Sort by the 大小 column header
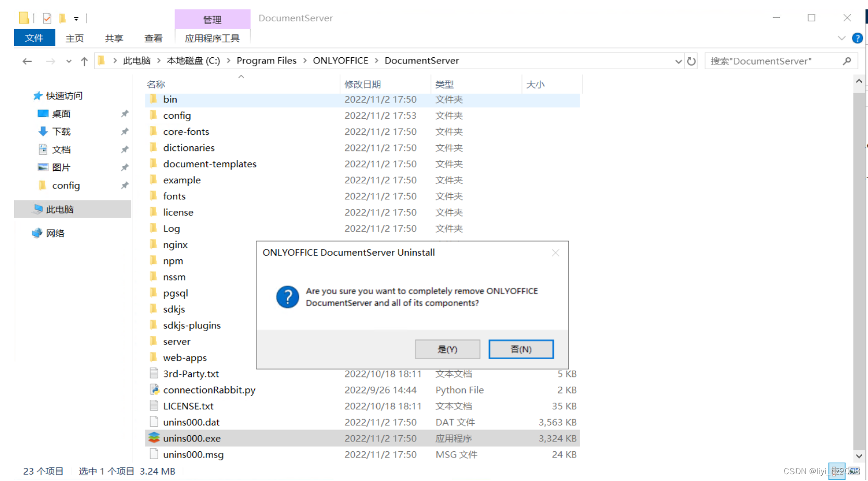The height and width of the screenshot is (481, 868). point(536,84)
